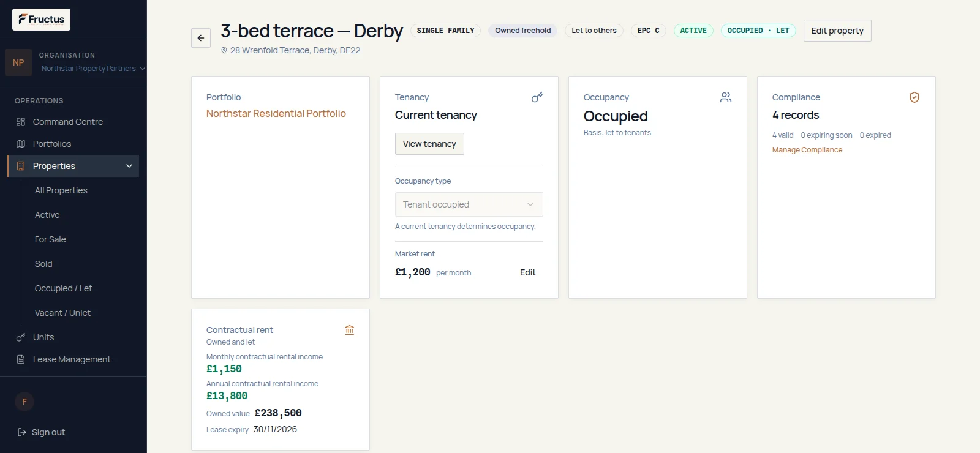Select Vacant / Unlet filter
The image size is (980, 453).
[x=62, y=313]
